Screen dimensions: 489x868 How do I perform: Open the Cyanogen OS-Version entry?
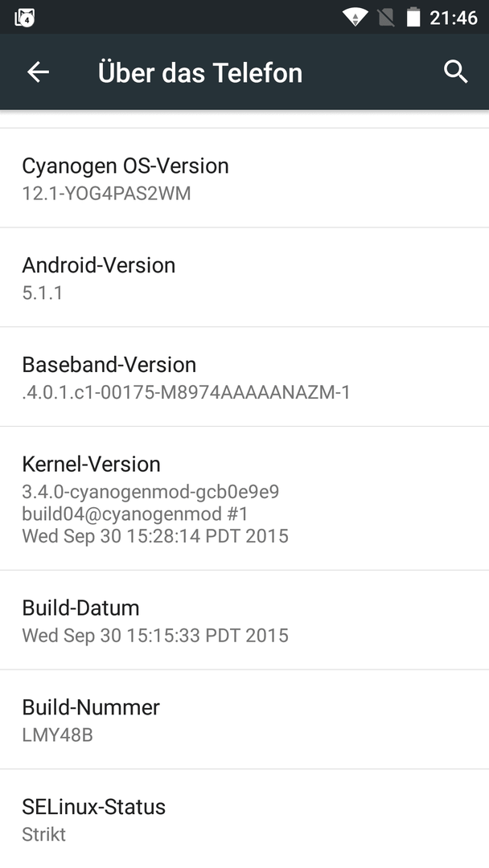[244, 178]
